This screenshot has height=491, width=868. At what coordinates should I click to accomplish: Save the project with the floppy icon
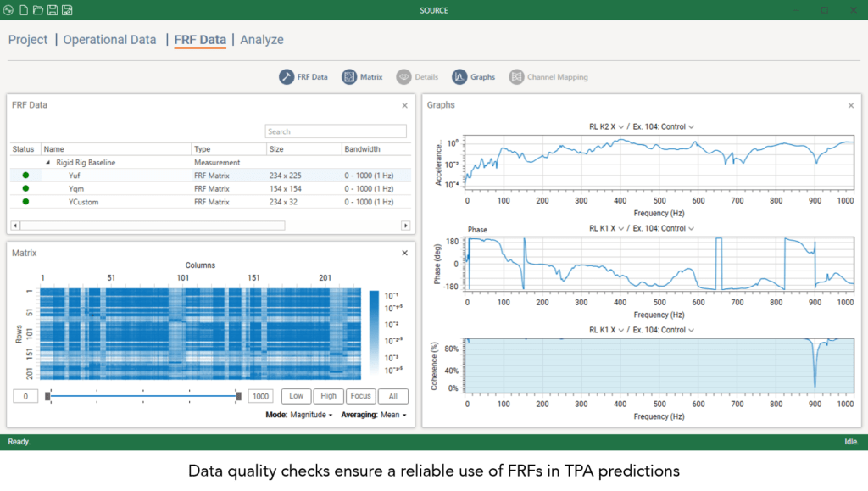[x=53, y=10]
